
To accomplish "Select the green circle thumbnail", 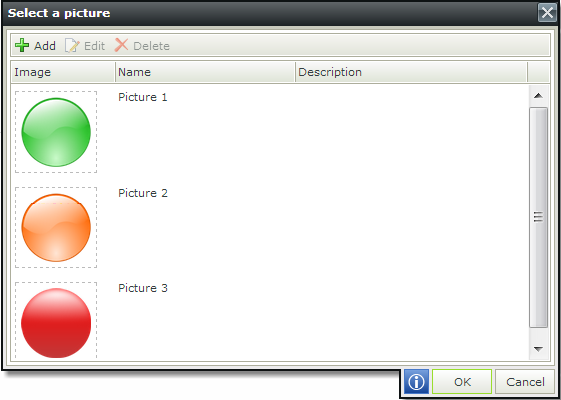I will [x=56, y=132].
